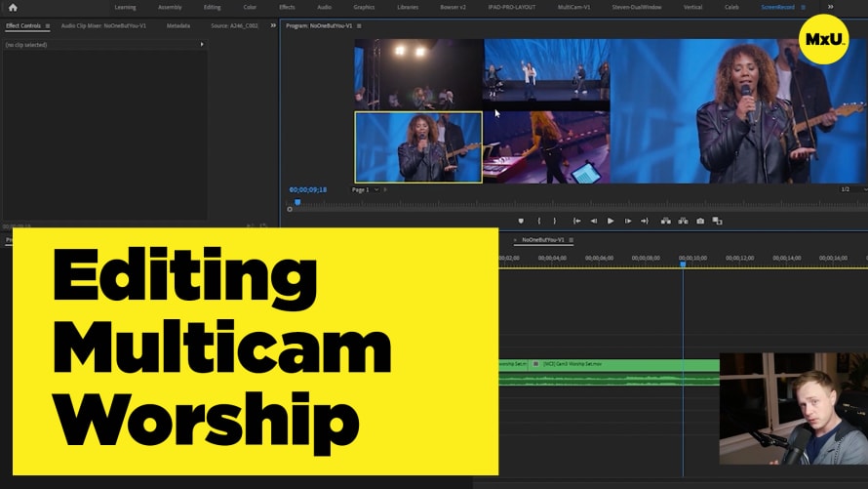Click Step Back One Frame icon
The image size is (868, 489).
pyautogui.click(x=593, y=221)
